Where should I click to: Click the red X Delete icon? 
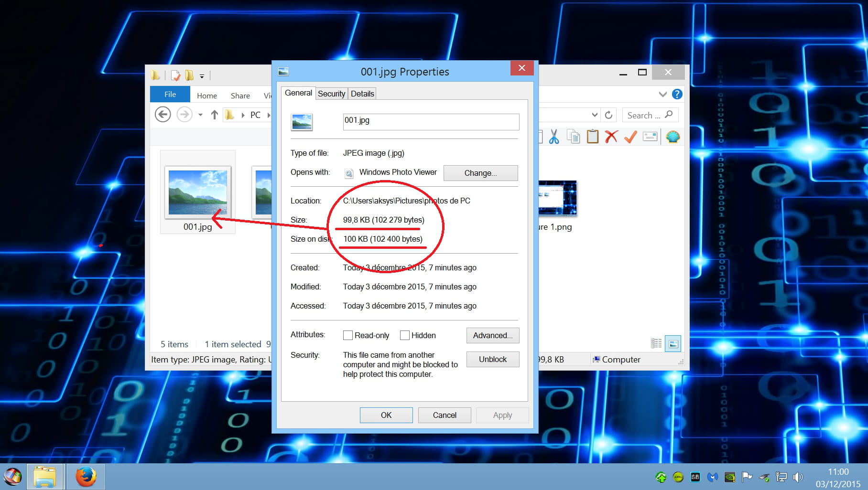pos(611,137)
